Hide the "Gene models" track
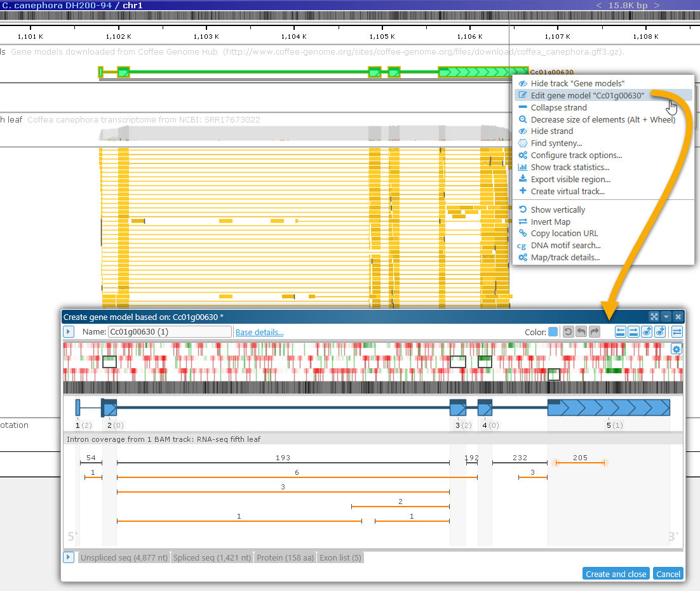700x591 pixels. 577,83
